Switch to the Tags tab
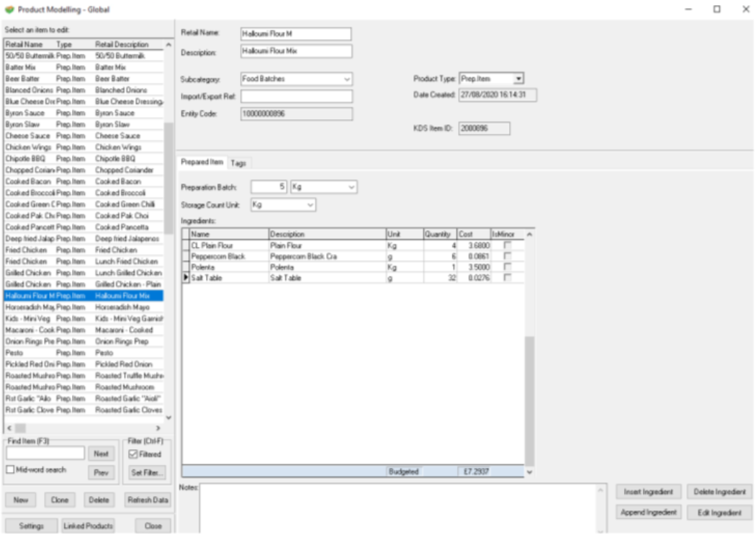The width and height of the screenshot is (756, 537). [238, 163]
